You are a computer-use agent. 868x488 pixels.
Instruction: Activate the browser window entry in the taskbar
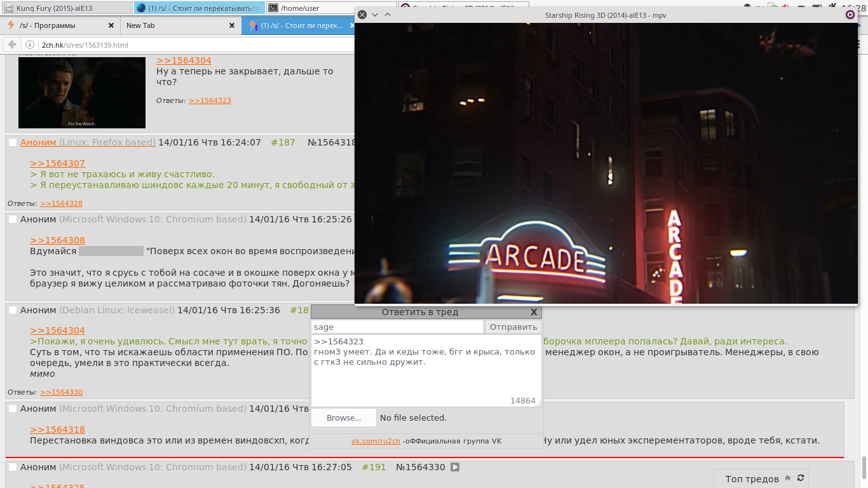click(x=199, y=8)
